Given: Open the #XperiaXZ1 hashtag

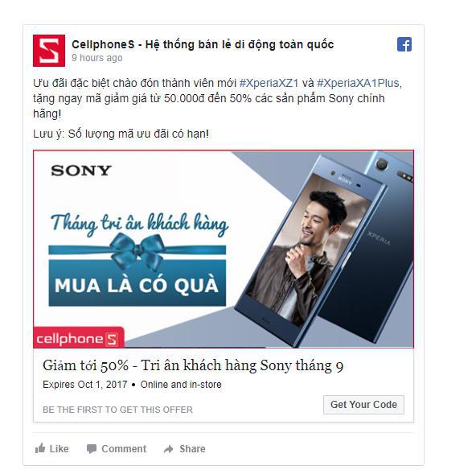Looking at the screenshot, I should (x=269, y=83).
